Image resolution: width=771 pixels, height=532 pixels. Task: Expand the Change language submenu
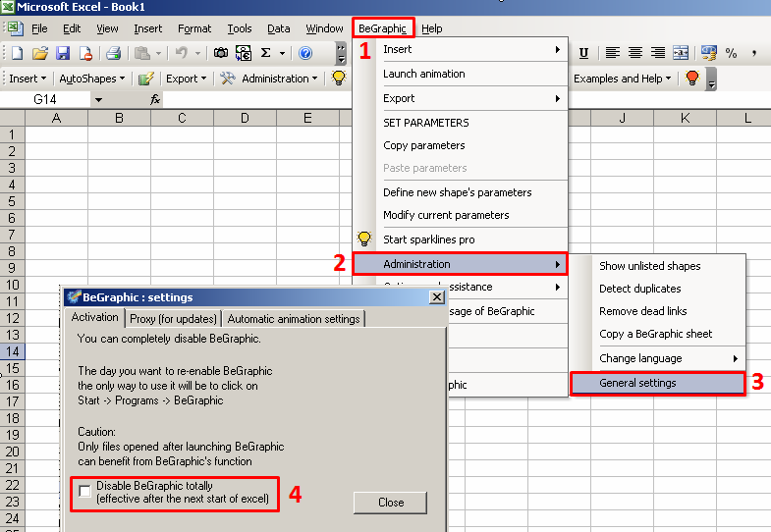[670, 358]
